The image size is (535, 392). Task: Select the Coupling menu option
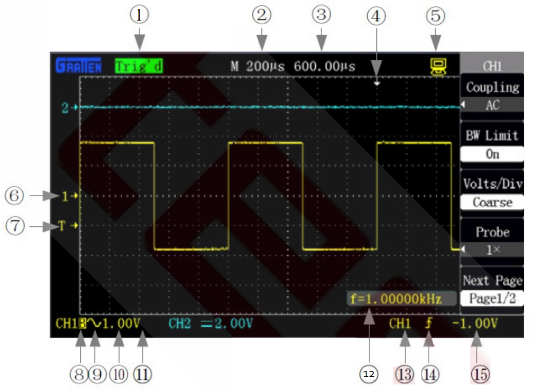[x=492, y=87]
